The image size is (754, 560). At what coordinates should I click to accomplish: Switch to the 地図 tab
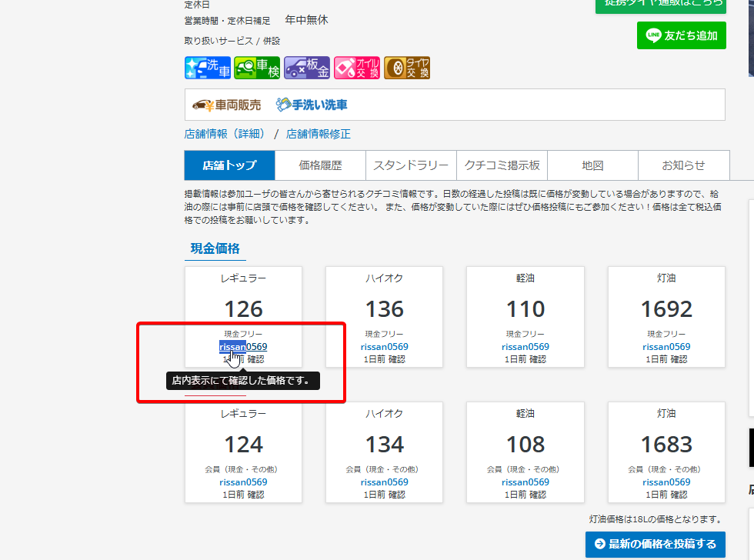592,165
